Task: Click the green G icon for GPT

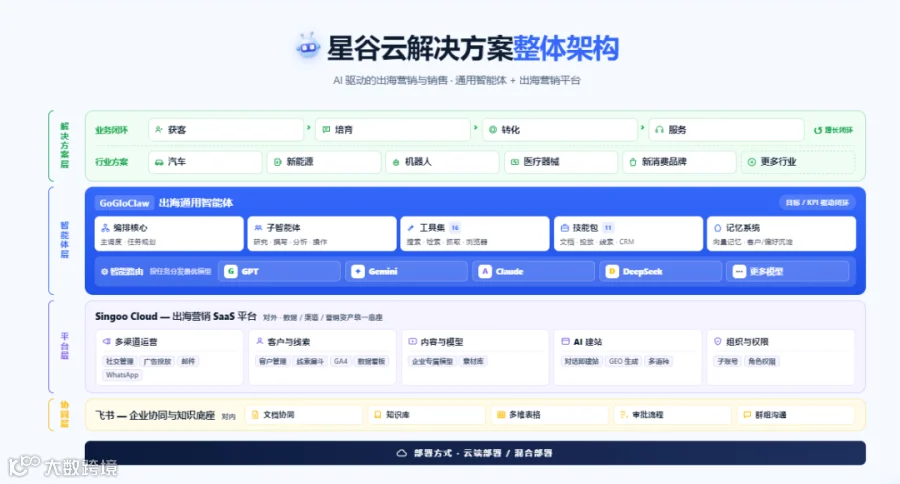Action: point(231,271)
